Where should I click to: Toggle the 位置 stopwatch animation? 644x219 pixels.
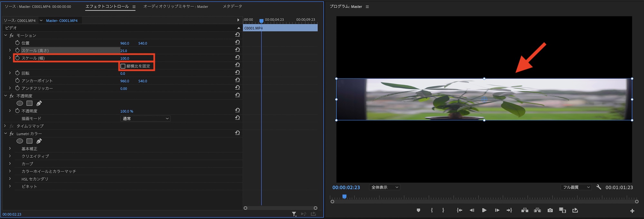pos(17,43)
